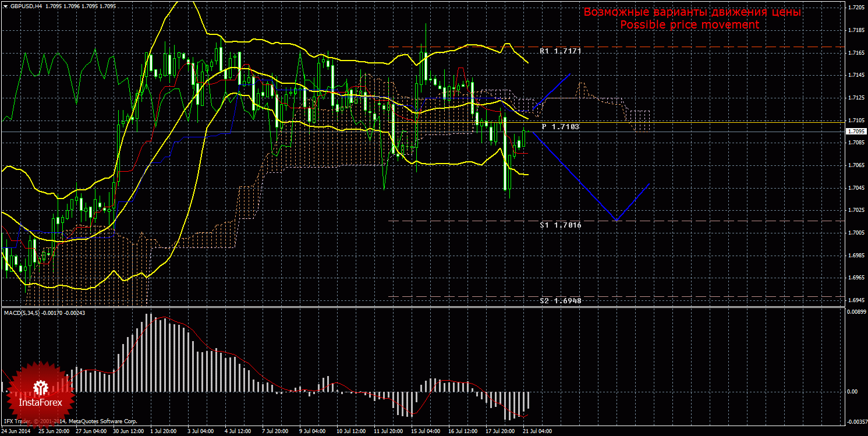The height and width of the screenshot is (436, 868).
Task: Click the 27 Jun 04:00 time label
Action: (x=91, y=432)
